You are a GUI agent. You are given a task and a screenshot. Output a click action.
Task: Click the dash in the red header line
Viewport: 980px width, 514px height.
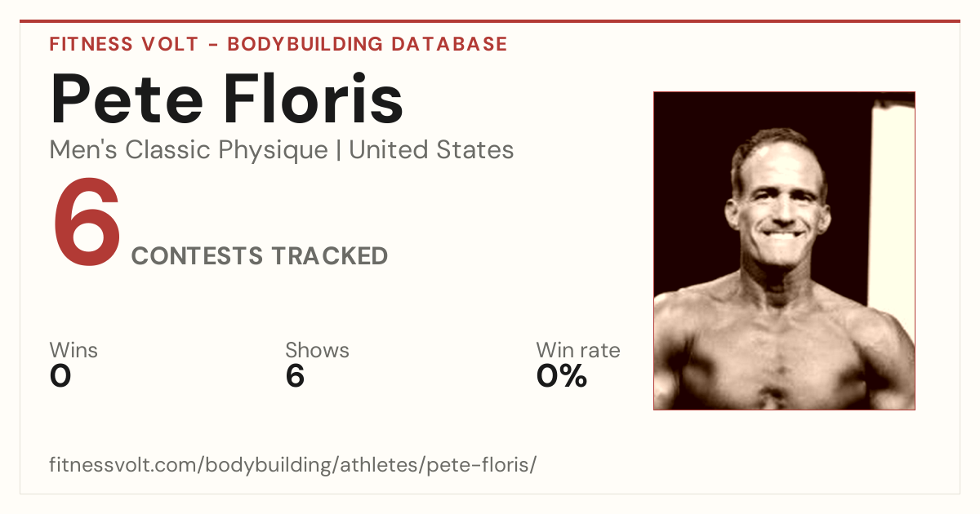[212, 45]
